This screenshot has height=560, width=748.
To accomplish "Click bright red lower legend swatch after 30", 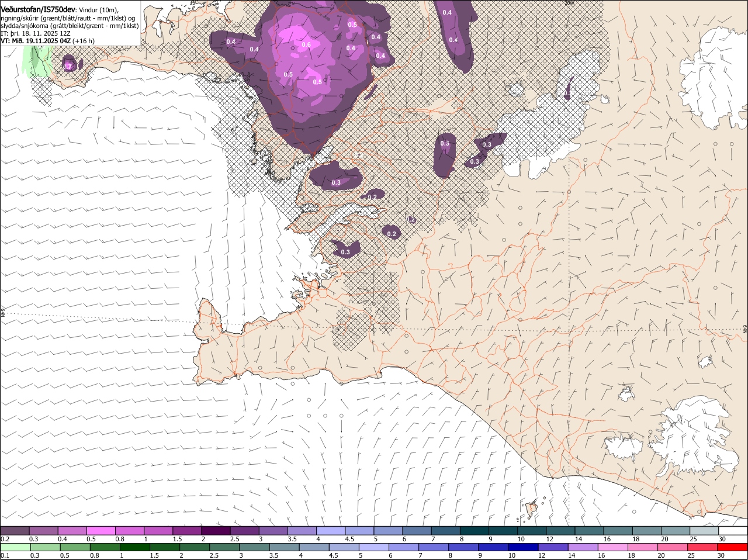I will (733, 547).
